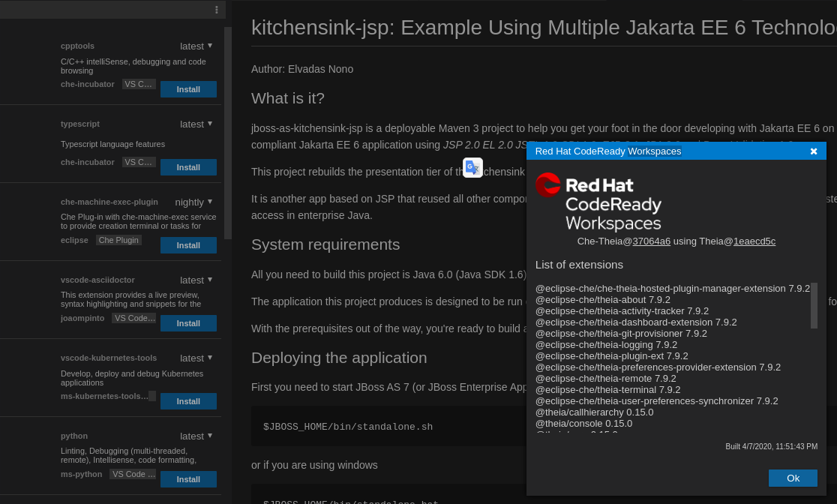Click the Author: Elvadas Nono line
837x504 pixels.
click(302, 70)
